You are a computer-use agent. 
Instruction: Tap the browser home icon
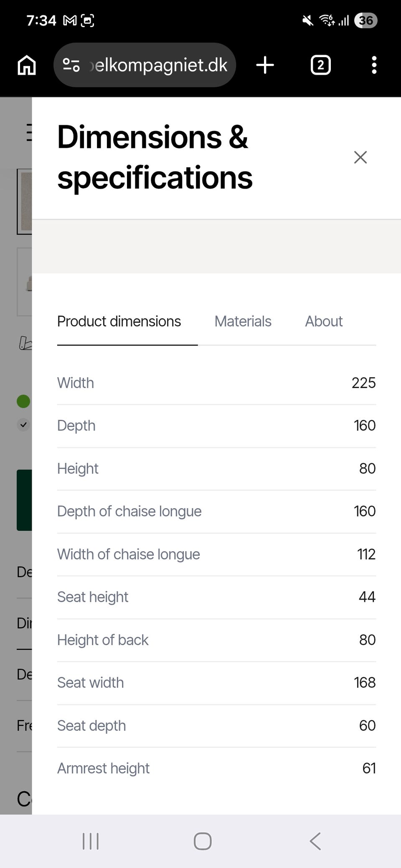click(x=27, y=65)
